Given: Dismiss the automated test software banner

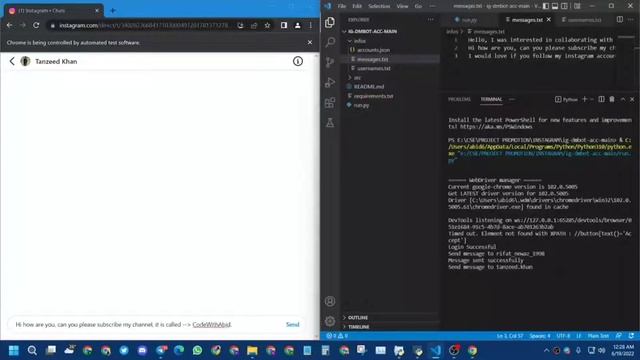Looking at the screenshot, I should 310,42.
